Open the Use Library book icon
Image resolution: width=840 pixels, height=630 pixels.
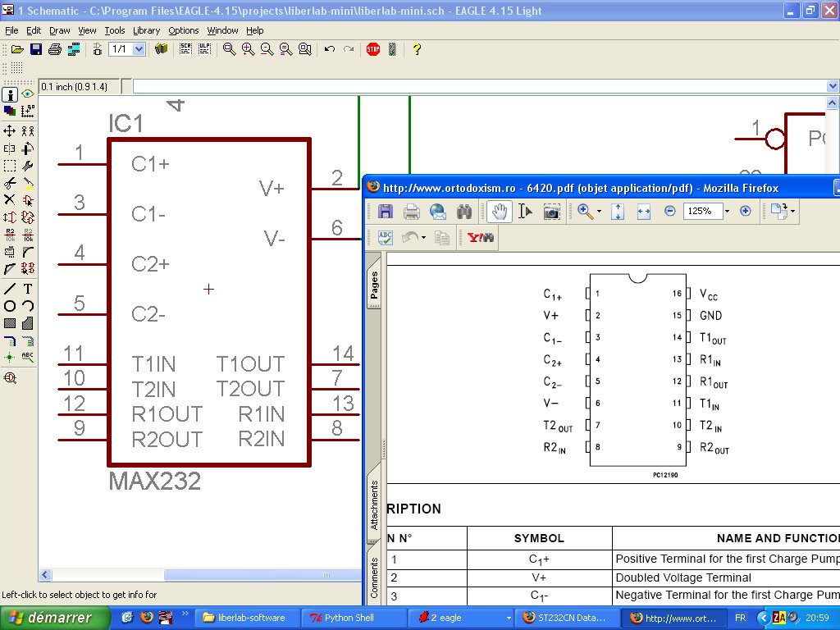[x=161, y=49]
